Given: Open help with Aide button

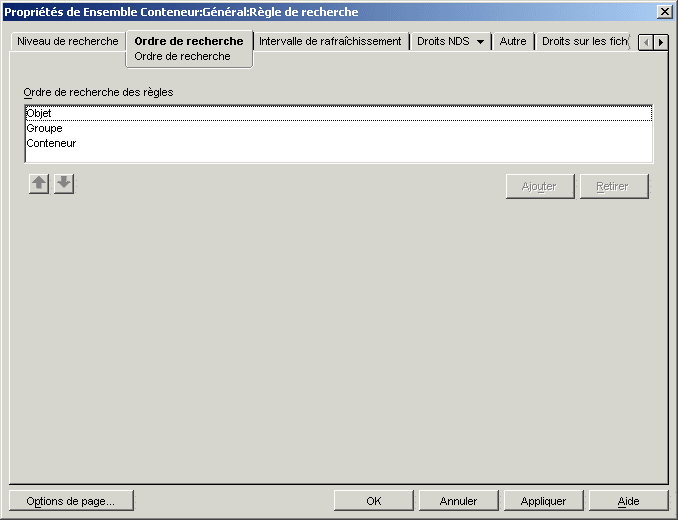Looking at the screenshot, I should (629, 501).
